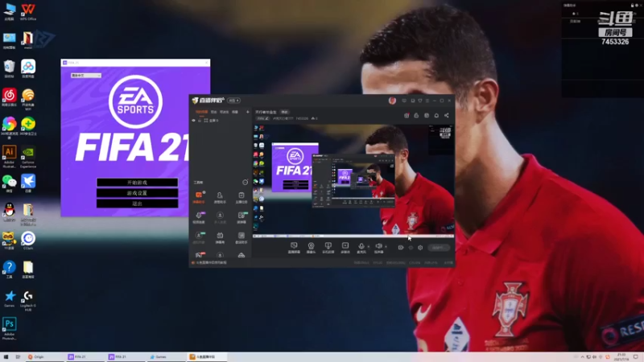Open This PC desktop icon
This screenshot has height=362, width=644.
pyautogui.click(x=9, y=11)
